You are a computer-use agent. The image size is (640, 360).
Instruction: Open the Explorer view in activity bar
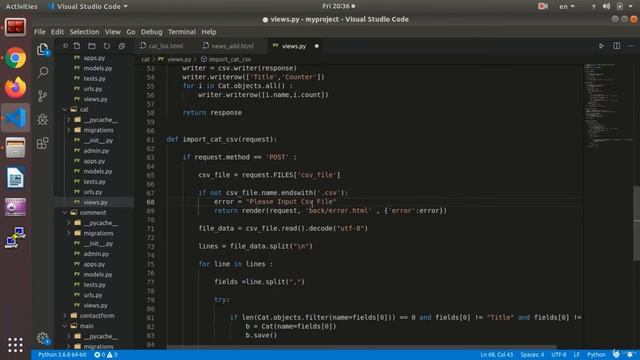42,49
